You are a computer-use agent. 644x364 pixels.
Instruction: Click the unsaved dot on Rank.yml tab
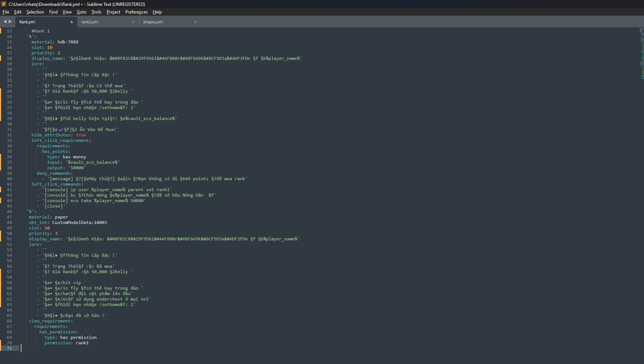71,22
